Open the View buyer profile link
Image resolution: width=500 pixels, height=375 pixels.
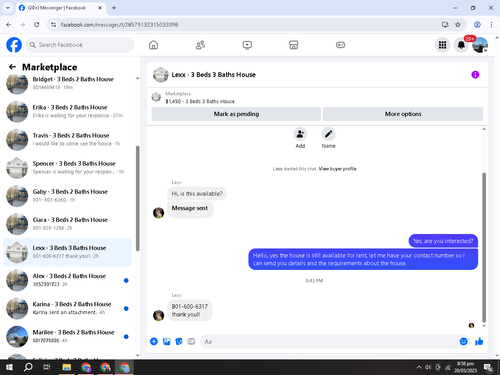click(337, 169)
